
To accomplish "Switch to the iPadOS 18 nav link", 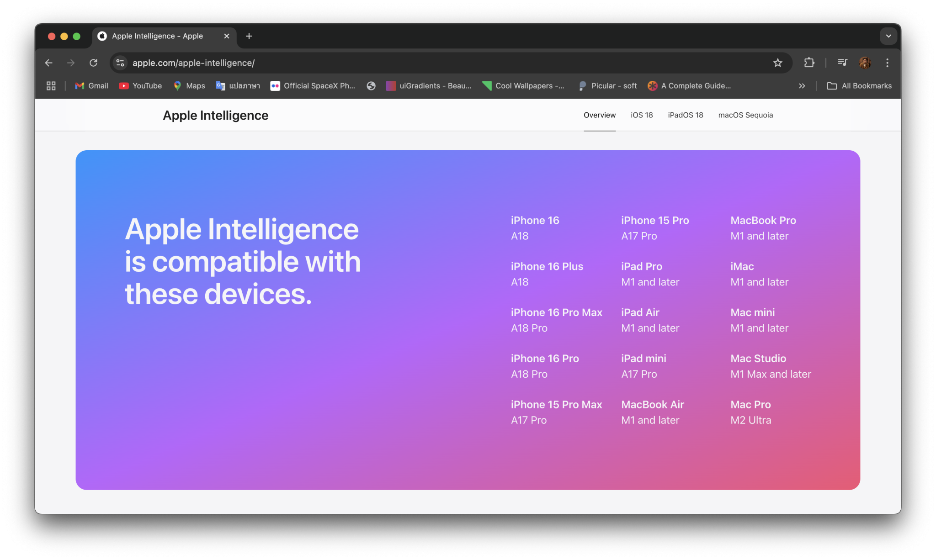I will (685, 115).
